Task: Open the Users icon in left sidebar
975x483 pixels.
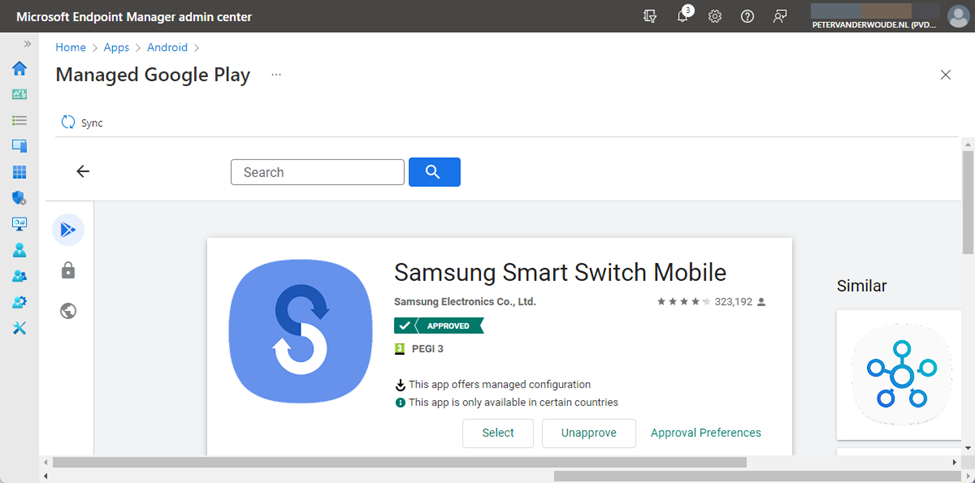Action: 19,250
